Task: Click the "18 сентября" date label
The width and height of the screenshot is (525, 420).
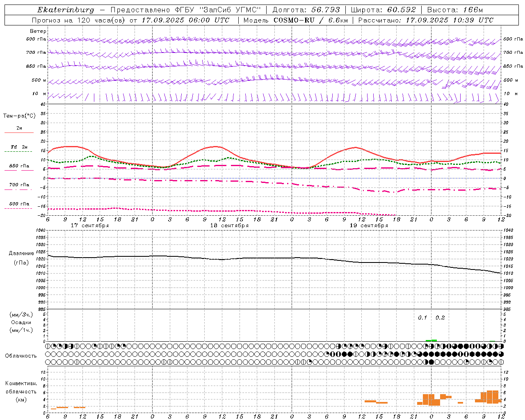Action: 229,226
